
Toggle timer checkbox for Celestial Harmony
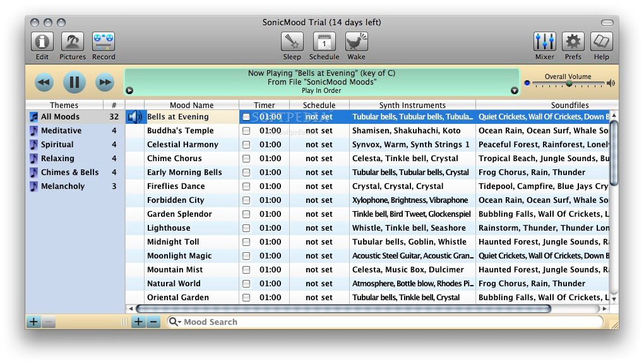coord(246,145)
